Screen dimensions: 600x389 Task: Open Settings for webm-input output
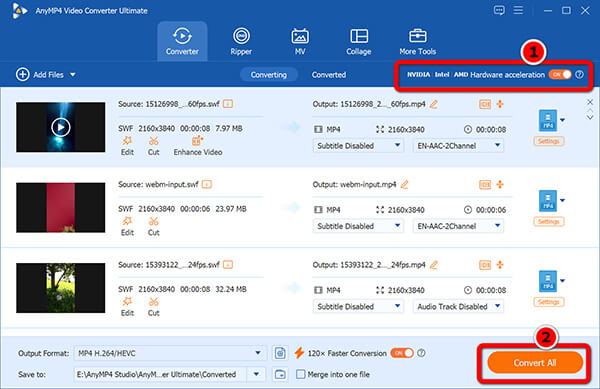[x=549, y=221]
